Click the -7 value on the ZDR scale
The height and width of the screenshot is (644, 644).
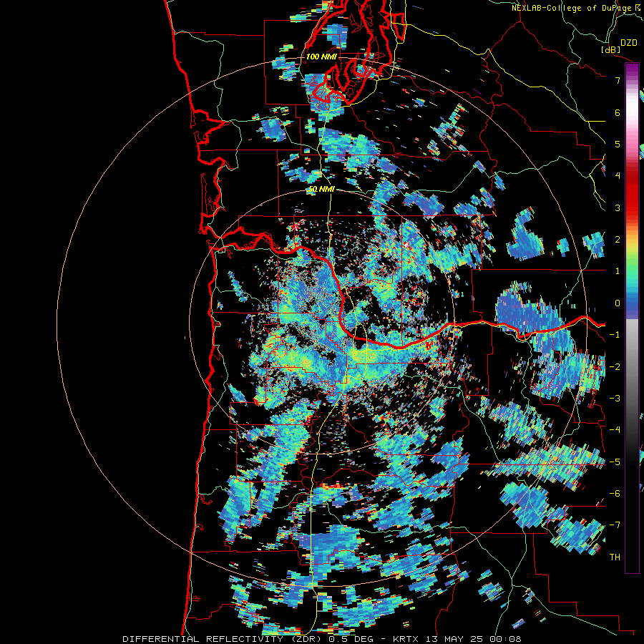tap(615, 525)
